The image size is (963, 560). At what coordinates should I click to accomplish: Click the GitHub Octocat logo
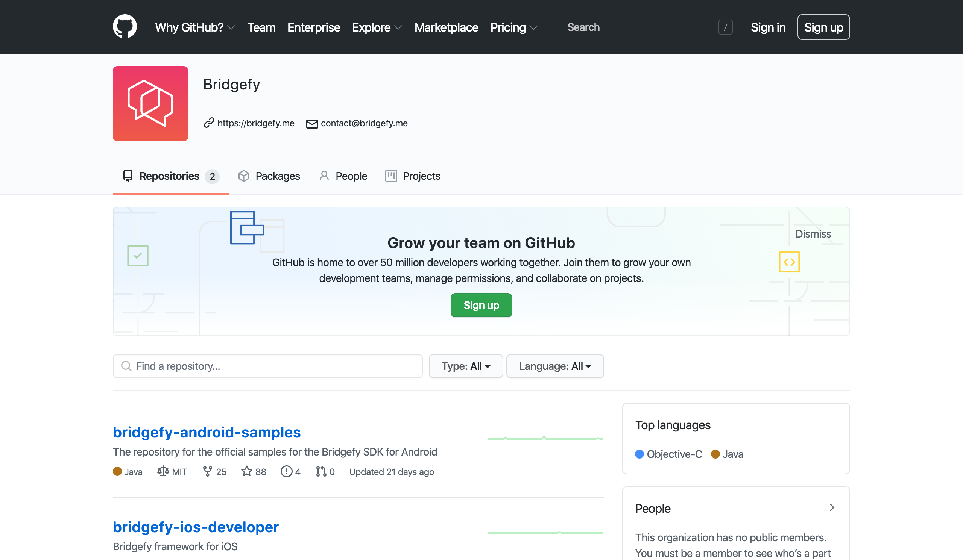(x=125, y=27)
